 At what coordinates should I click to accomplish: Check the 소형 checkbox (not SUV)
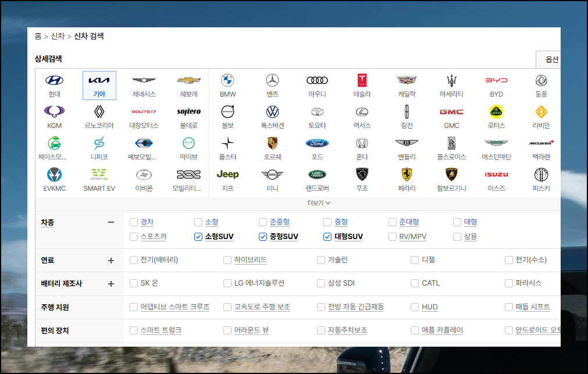[198, 222]
